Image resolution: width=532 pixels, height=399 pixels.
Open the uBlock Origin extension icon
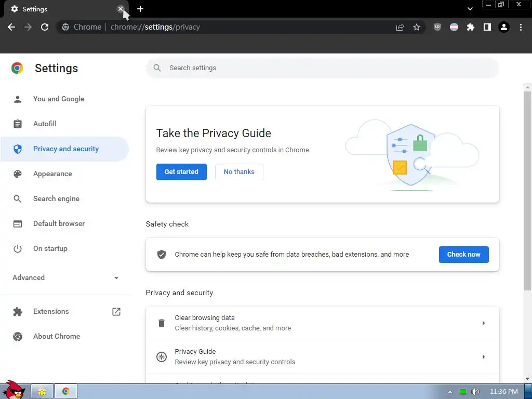437,27
